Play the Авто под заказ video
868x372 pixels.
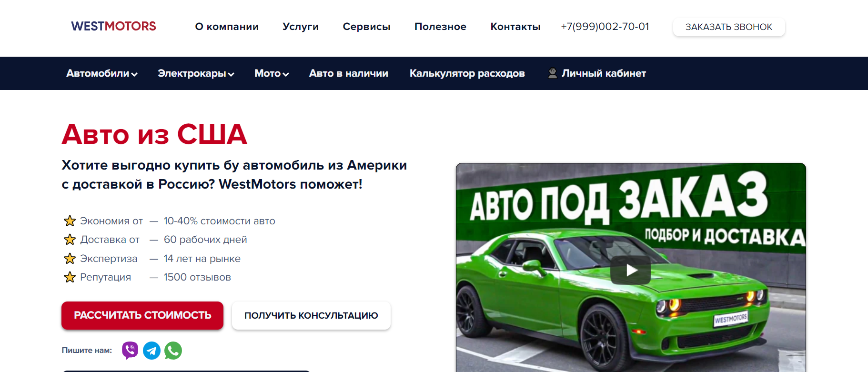[631, 270]
